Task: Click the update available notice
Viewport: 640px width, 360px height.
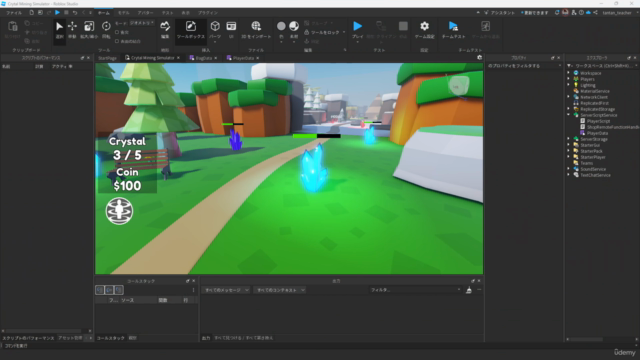Action: [x=535, y=13]
